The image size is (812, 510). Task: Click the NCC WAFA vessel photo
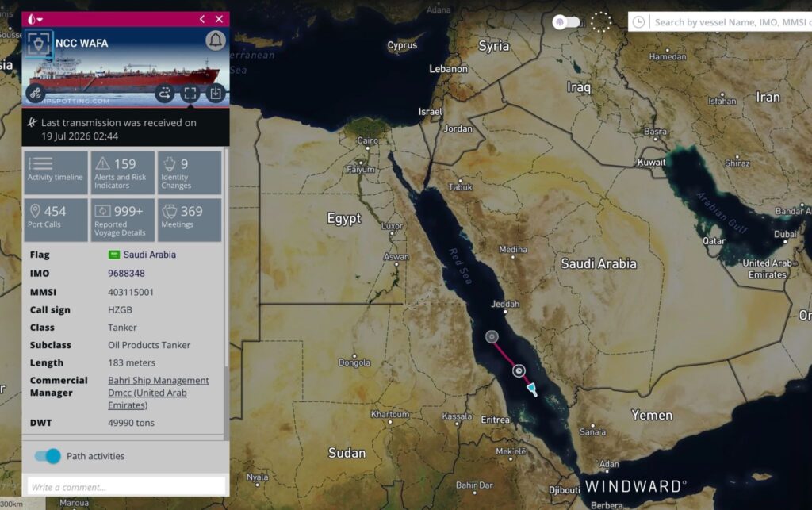[125, 67]
